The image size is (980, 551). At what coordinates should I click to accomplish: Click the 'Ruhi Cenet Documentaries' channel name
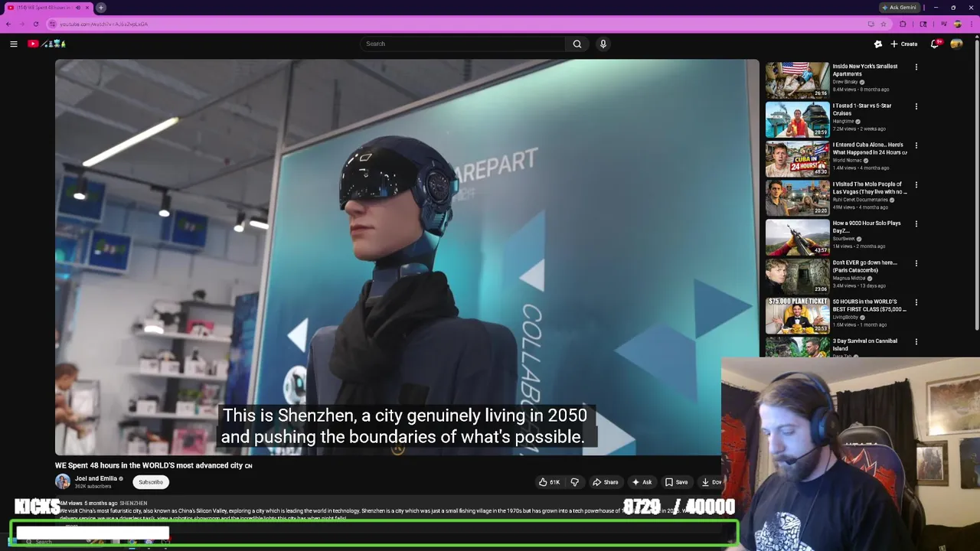point(861,200)
